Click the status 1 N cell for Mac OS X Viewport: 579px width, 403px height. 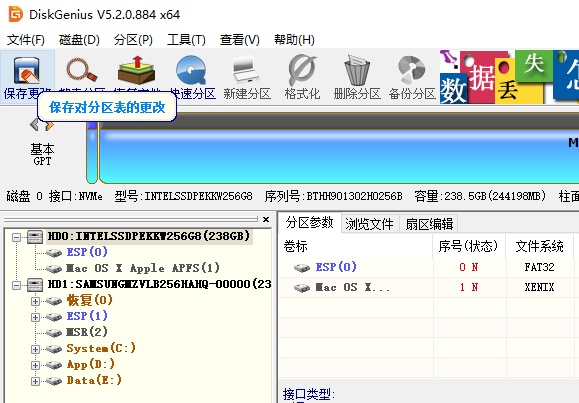(x=469, y=287)
